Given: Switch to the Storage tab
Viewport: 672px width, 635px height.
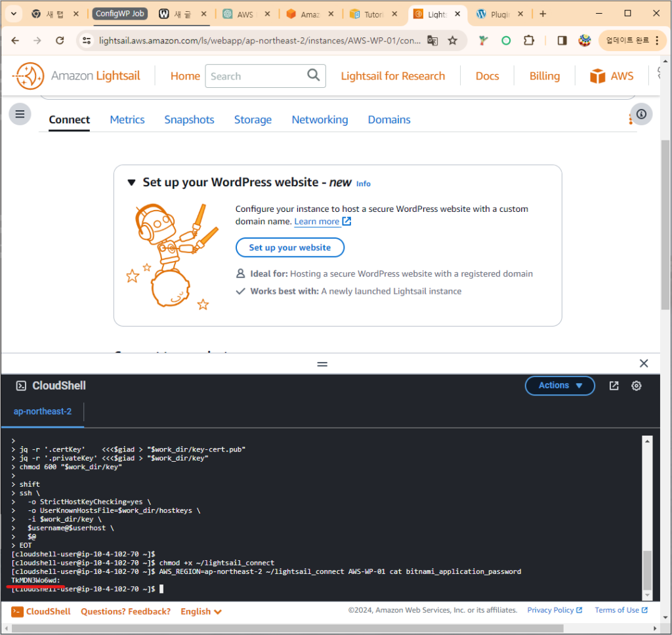Looking at the screenshot, I should [x=253, y=119].
